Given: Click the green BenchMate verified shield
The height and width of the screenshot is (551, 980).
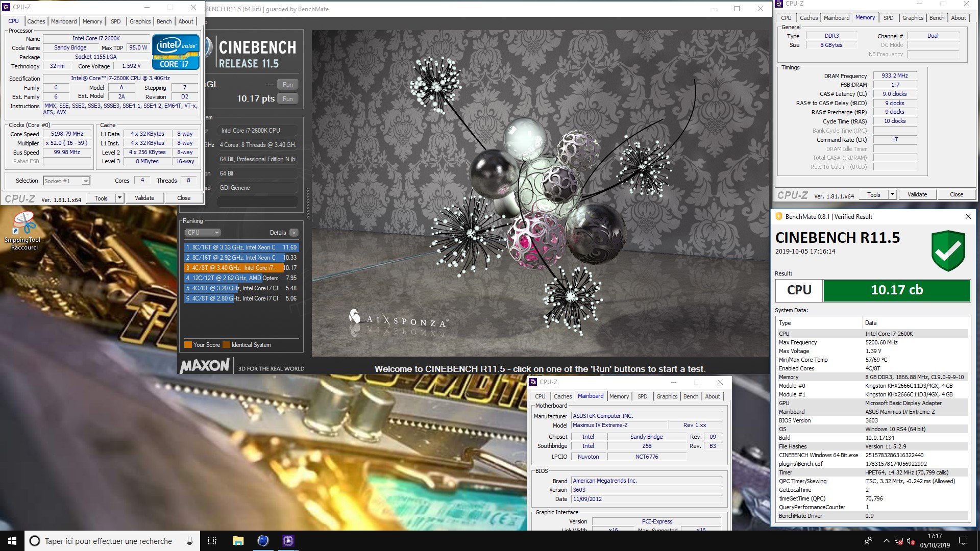Looking at the screenshot, I should pos(948,251).
